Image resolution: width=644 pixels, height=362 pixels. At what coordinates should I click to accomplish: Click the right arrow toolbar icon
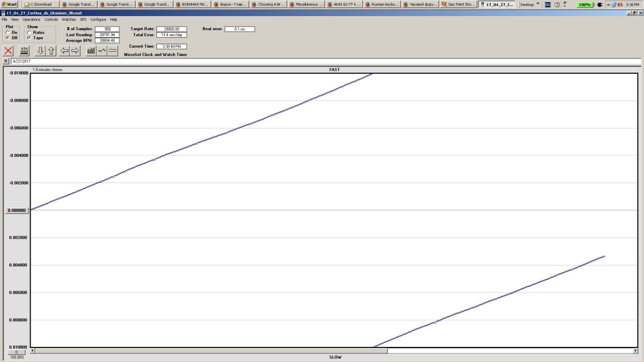click(x=75, y=51)
